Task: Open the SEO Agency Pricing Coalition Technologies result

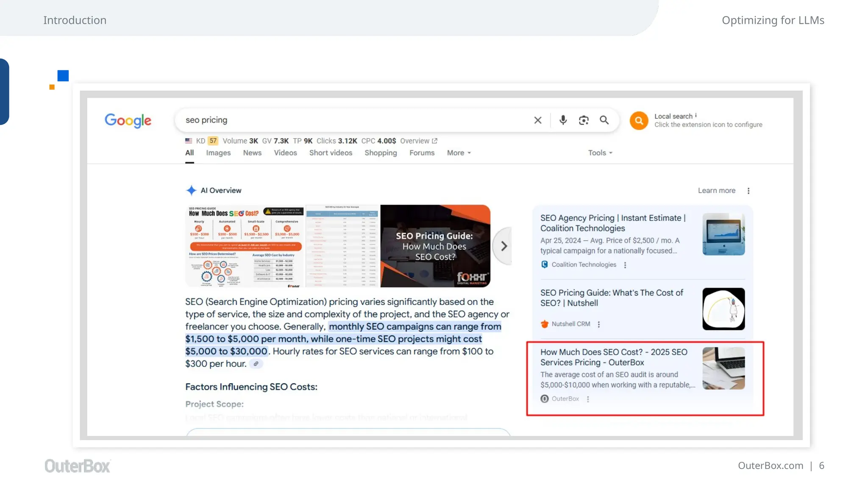Action: click(613, 223)
